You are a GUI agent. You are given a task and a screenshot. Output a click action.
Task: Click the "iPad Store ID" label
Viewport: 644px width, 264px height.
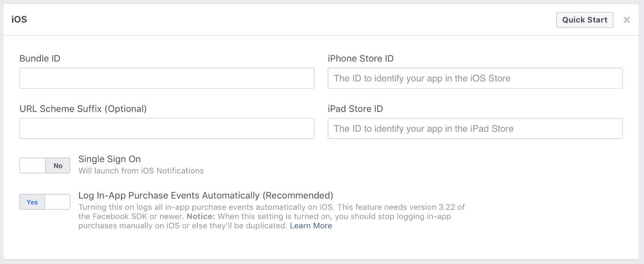coord(355,109)
